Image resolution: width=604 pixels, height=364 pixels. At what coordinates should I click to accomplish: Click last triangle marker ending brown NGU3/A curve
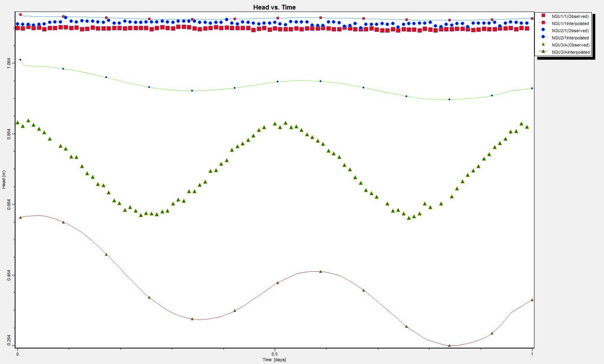tap(532, 300)
